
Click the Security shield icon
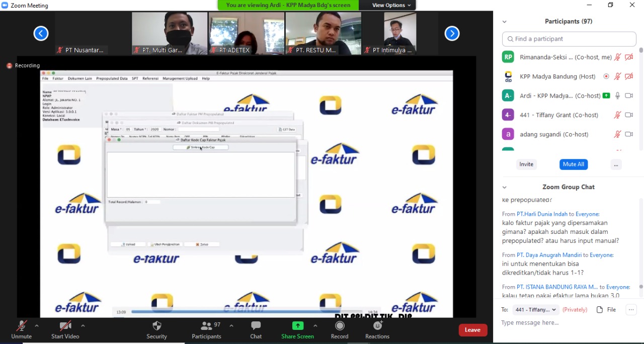coord(156,326)
